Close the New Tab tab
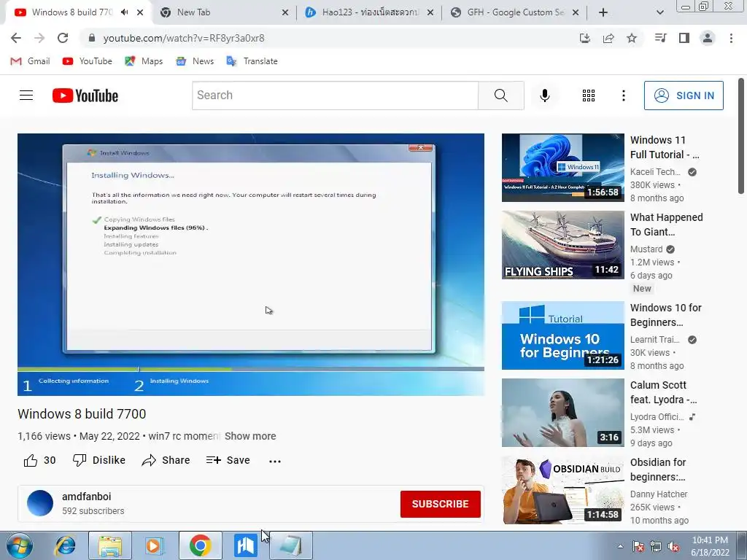This screenshot has height=560, width=747. [285, 12]
